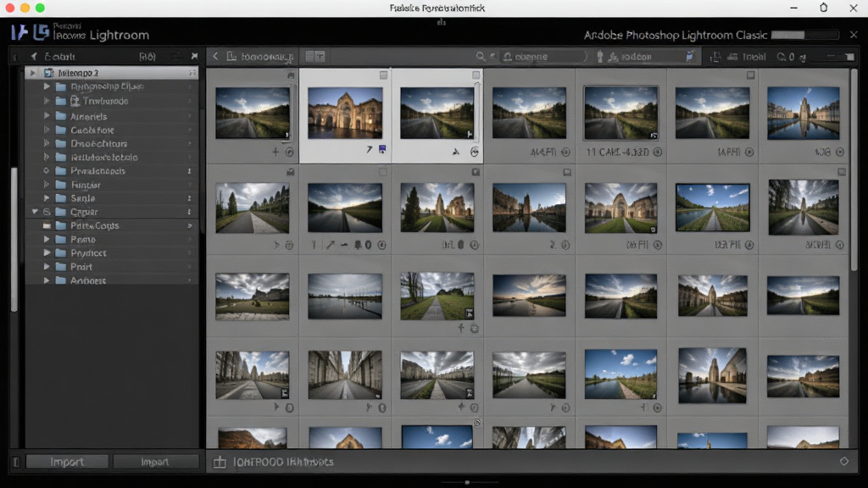868x488 pixels.
Task: Expand the highlighted top catalog row in the tree
Action: (33, 73)
